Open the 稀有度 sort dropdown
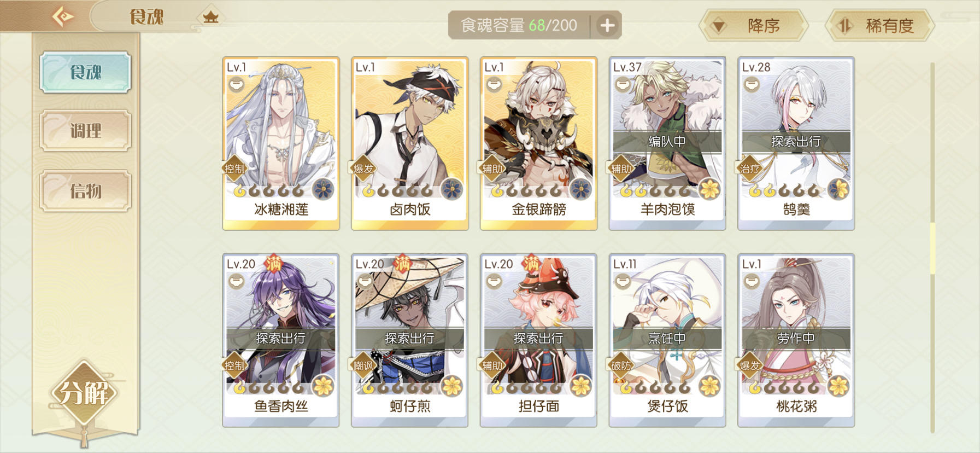 879,25
